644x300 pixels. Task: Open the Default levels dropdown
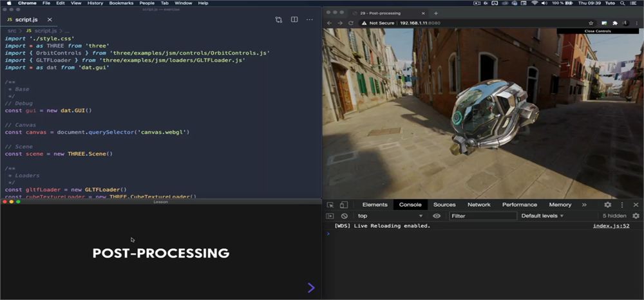coord(542,216)
